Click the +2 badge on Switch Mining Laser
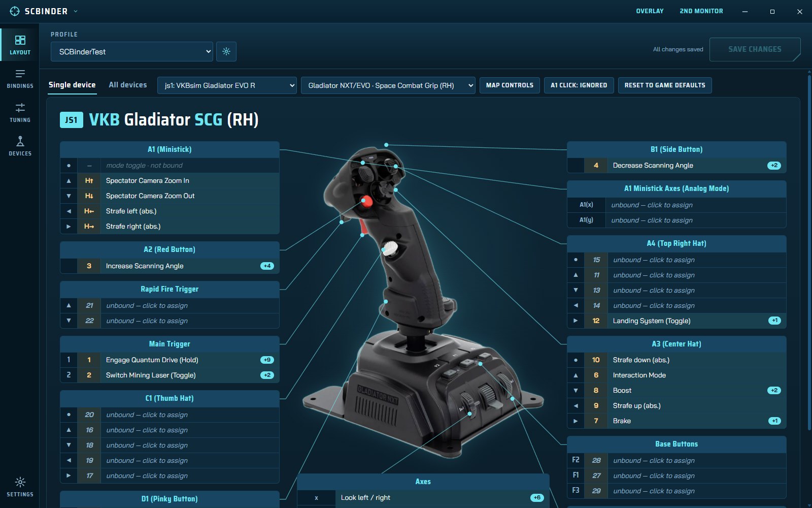 tap(267, 375)
